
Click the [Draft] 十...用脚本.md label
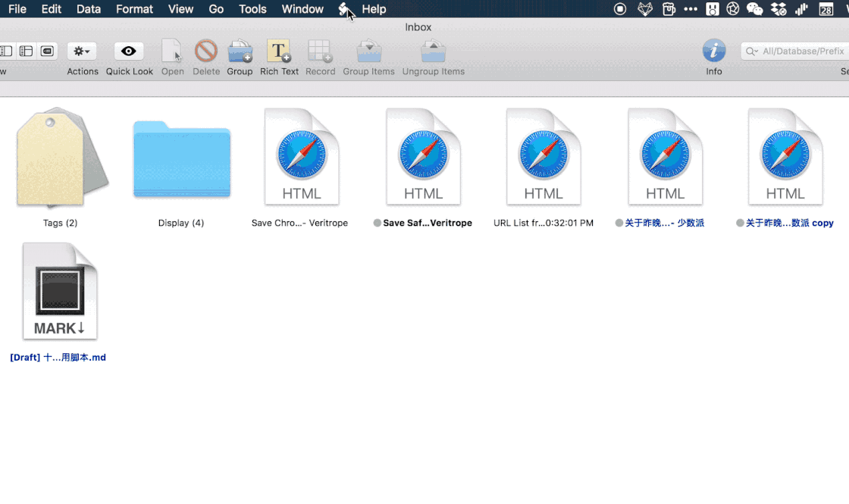(x=58, y=357)
